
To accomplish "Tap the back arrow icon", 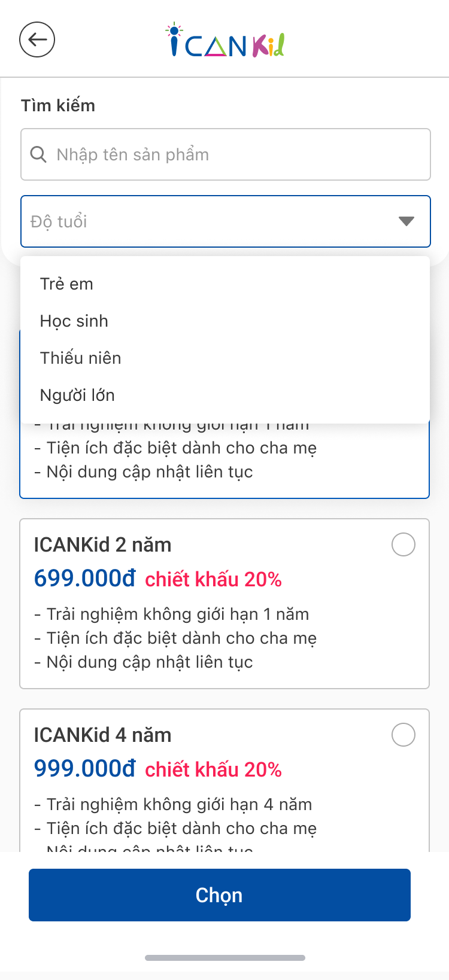I will 37,39.
